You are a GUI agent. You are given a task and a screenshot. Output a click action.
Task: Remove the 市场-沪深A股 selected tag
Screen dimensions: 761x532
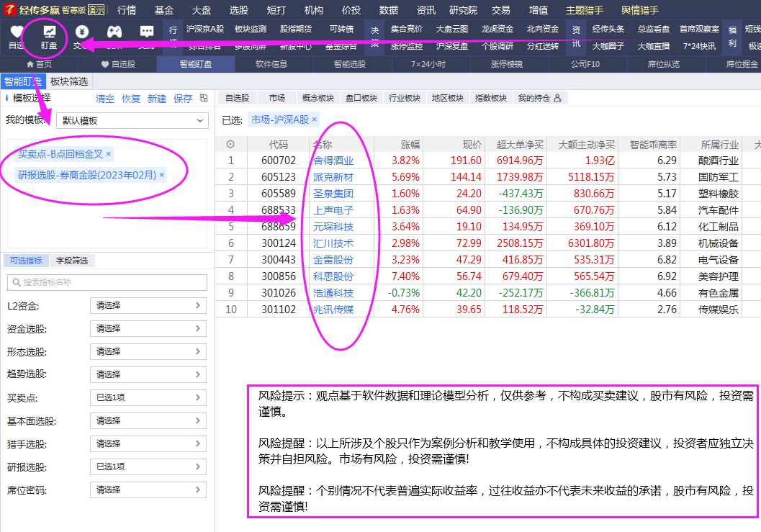(x=315, y=120)
